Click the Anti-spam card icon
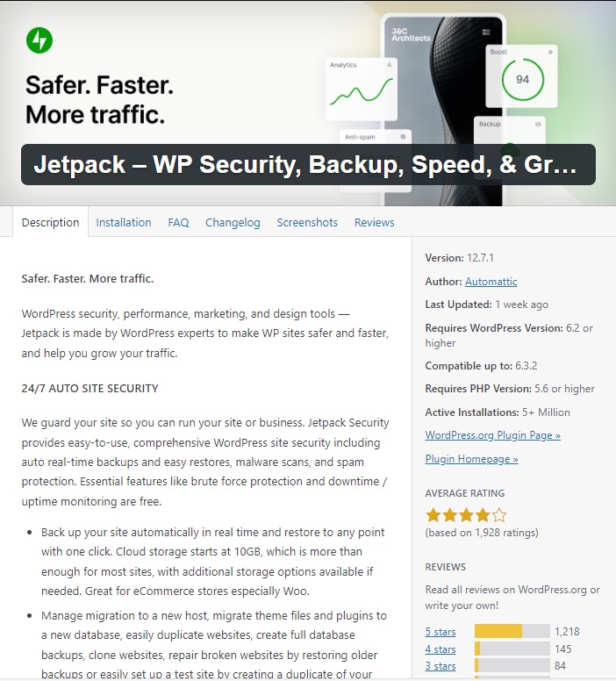The image size is (616, 681). click(x=403, y=136)
